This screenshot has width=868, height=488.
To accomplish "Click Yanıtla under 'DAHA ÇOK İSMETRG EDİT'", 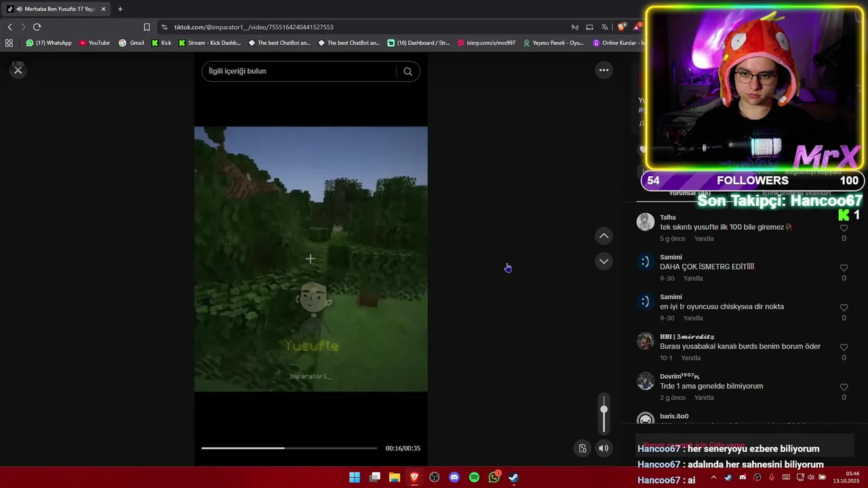I will [x=692, y=279].
